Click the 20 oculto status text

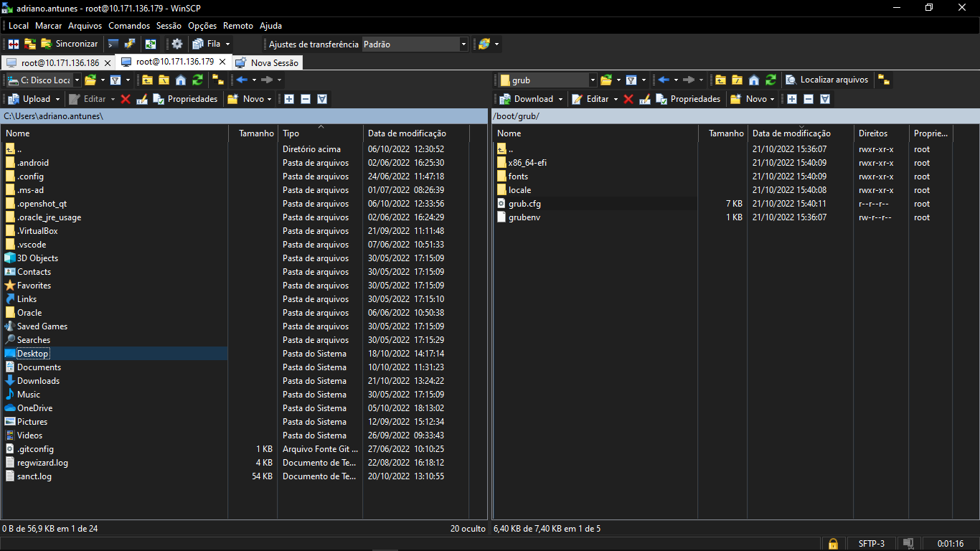click(468, 529)
